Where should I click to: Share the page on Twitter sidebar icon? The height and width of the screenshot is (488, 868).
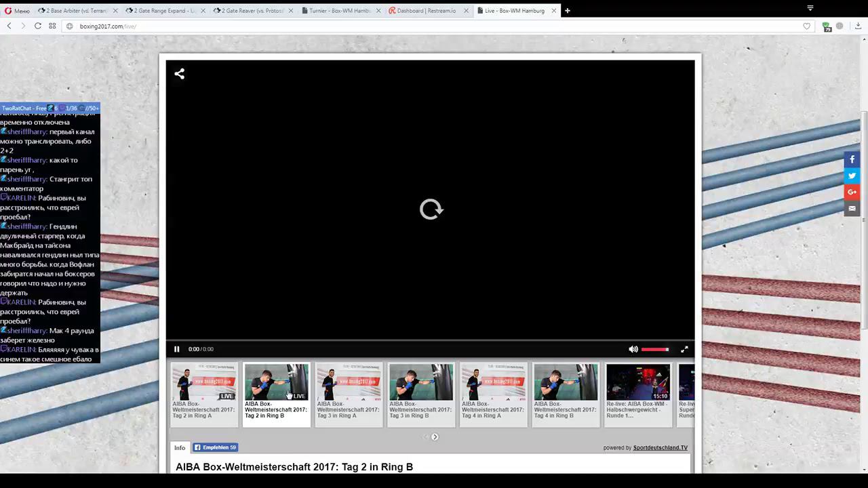tap(852, 176)
